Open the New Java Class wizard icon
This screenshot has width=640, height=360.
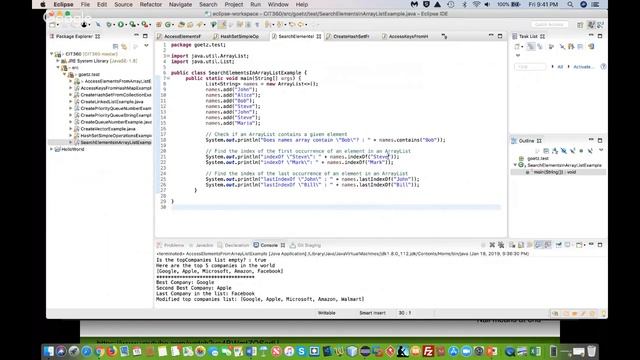168,24
